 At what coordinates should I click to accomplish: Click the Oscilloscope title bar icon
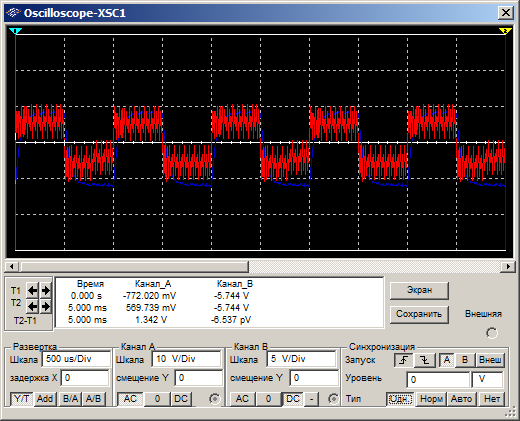coord(13,13)
